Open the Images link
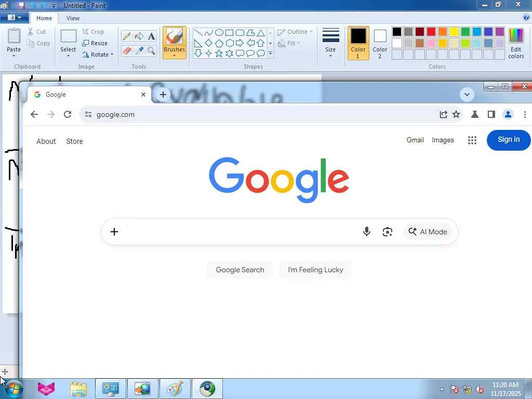Screen dimensions: 532x399 [443, 140]
